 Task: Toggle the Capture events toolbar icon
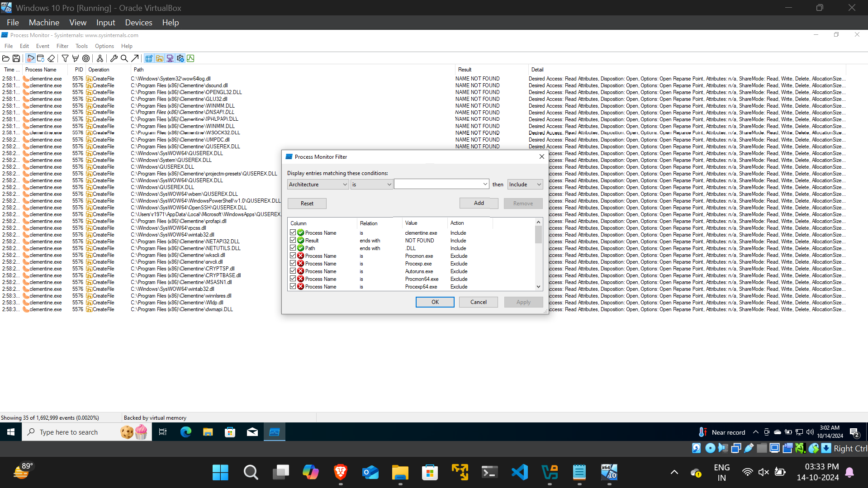30,58
